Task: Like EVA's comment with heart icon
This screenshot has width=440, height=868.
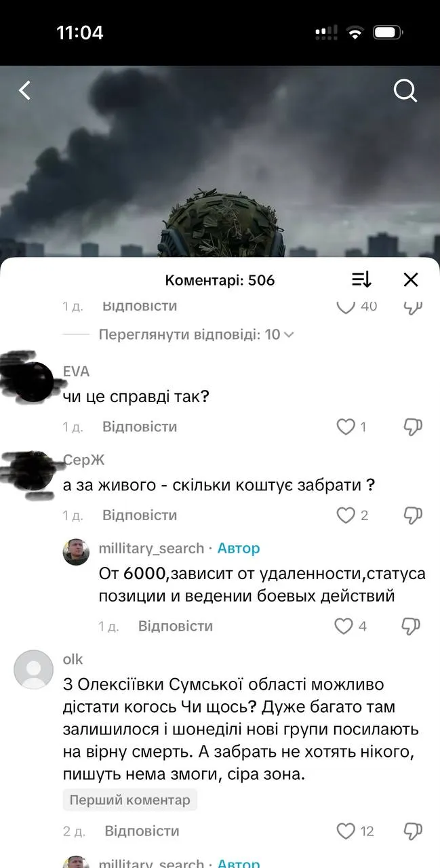Action: [x=346, y=427]
